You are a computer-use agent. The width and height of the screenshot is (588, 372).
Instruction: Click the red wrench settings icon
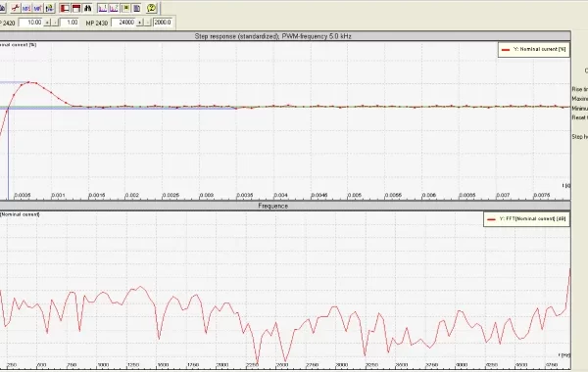pyautogui.click(x=16, y=8)
